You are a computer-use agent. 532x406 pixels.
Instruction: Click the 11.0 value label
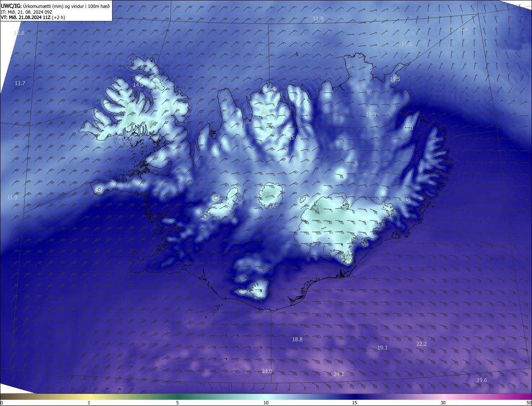click(408, 128)
